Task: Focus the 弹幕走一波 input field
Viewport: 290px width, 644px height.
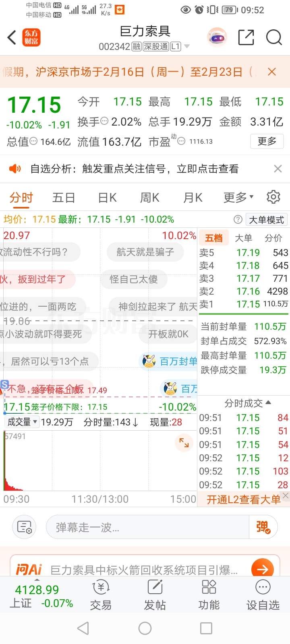Action: click(147, 527)
